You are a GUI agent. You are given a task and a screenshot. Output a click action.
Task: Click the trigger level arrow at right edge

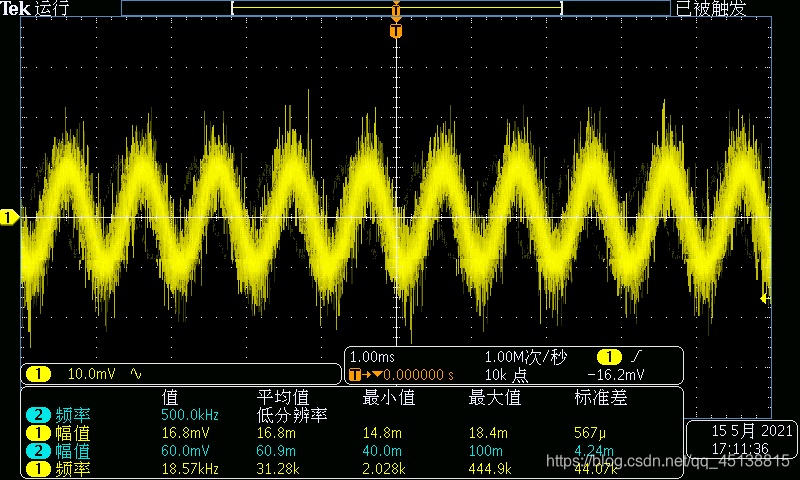click(x=765, y=298)
